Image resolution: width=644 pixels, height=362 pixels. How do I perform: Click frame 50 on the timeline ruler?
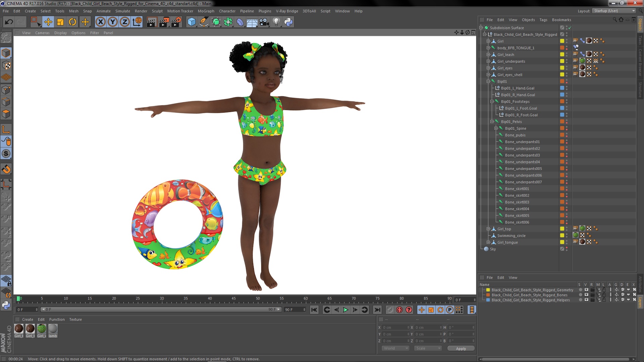coord(258,299)
